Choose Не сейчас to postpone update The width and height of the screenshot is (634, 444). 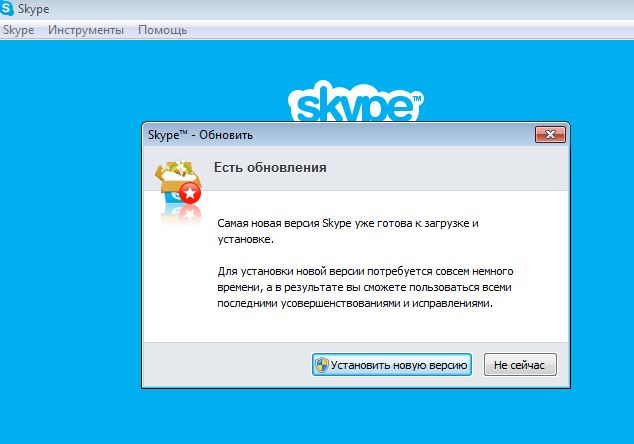pos(520,365)
